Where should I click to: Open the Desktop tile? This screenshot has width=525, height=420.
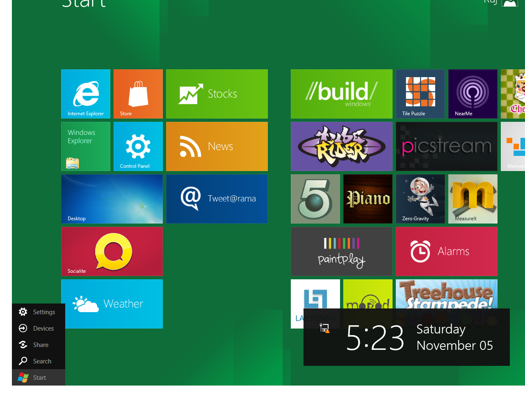tap(112, 199)
